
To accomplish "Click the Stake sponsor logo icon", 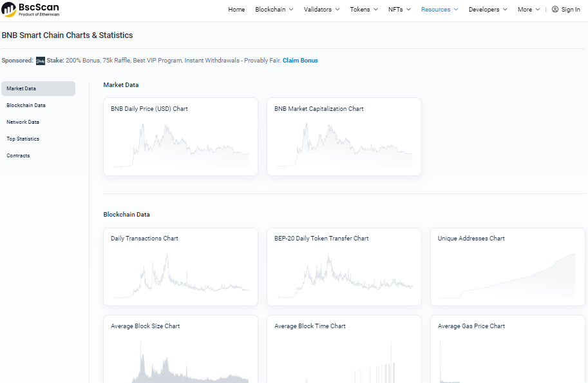I will pos(41,61).
